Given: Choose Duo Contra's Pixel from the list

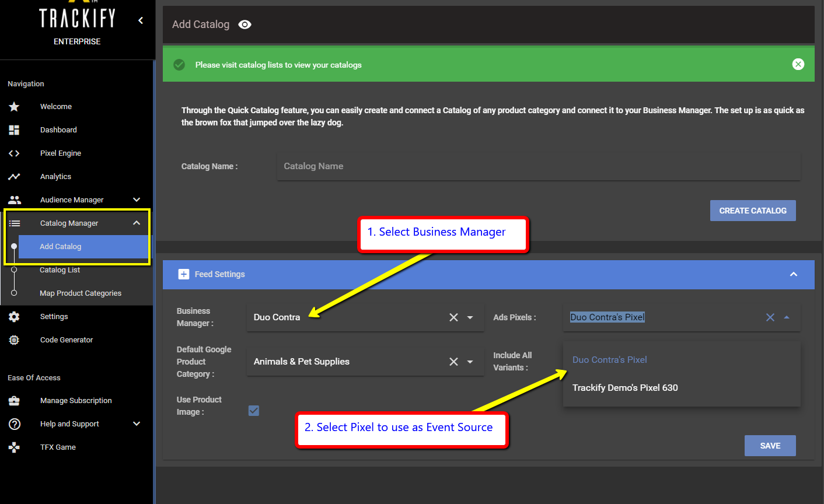Looking at the screenshot, I should (682, 360).
